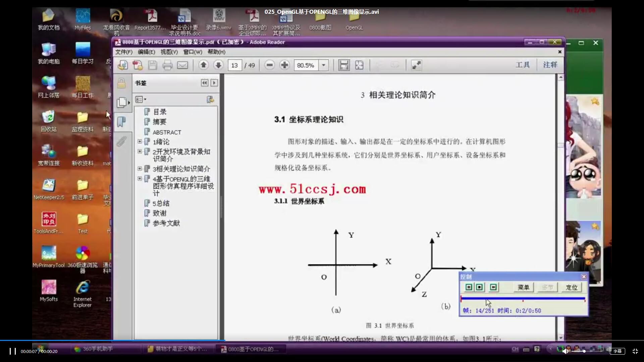Expand the 3相关理论知识简介 bookmark

(140, 169)
